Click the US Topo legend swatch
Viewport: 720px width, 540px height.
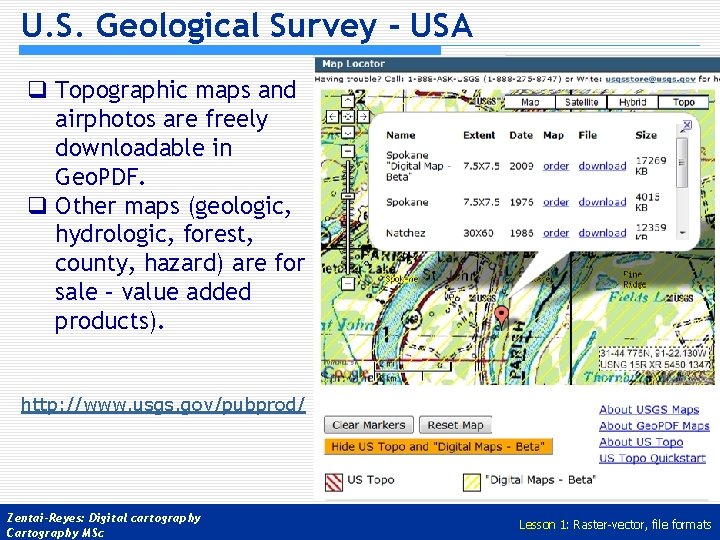pos(334,482)
